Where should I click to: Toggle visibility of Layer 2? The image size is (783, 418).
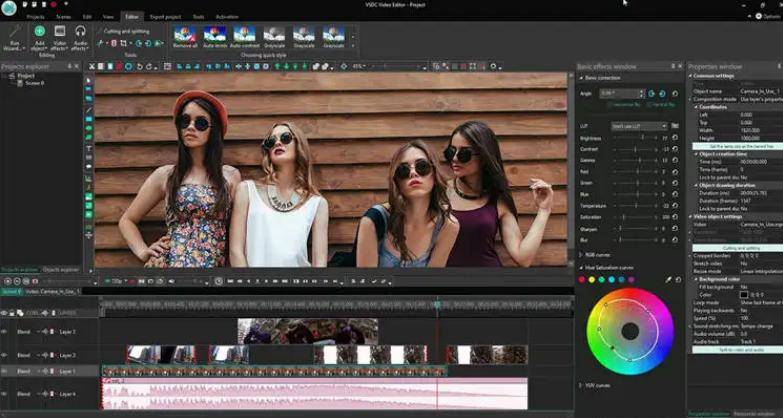[4, 355]
